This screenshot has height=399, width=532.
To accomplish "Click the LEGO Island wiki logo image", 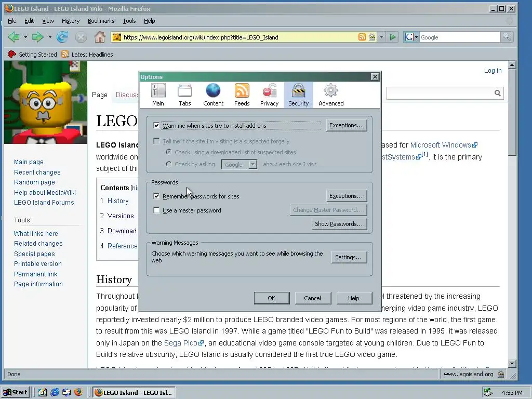I will pos(46,102).
